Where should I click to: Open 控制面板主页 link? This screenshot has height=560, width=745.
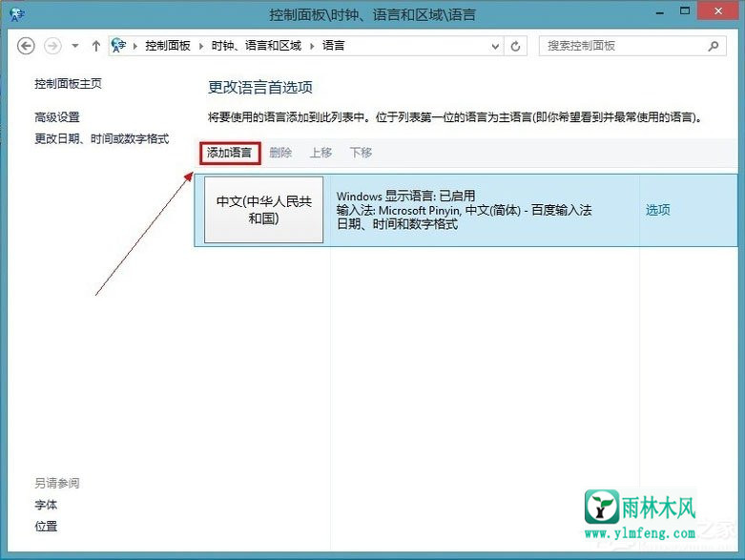pos(68,84)
